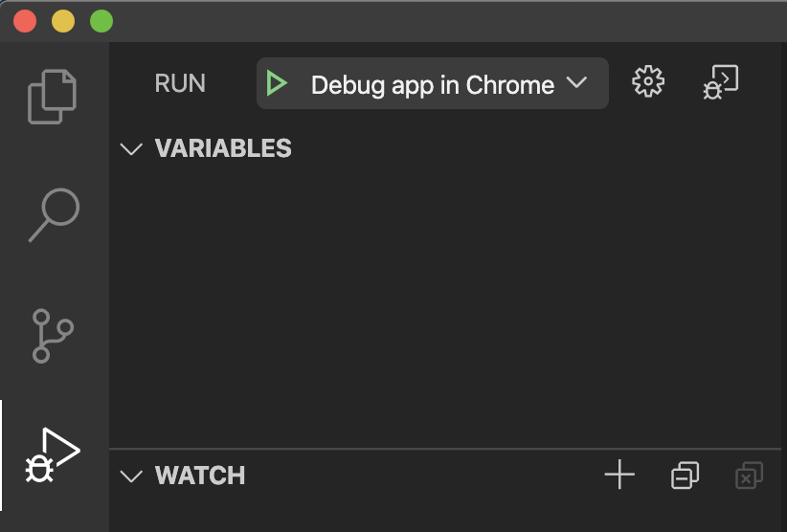Maximize the window with green button
This screenshot has width=787, height=532.
coord(101,22)
